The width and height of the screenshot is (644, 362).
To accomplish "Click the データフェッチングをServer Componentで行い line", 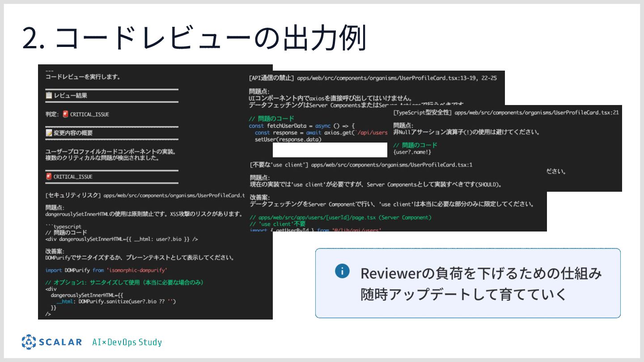I will tap(392, 204).
